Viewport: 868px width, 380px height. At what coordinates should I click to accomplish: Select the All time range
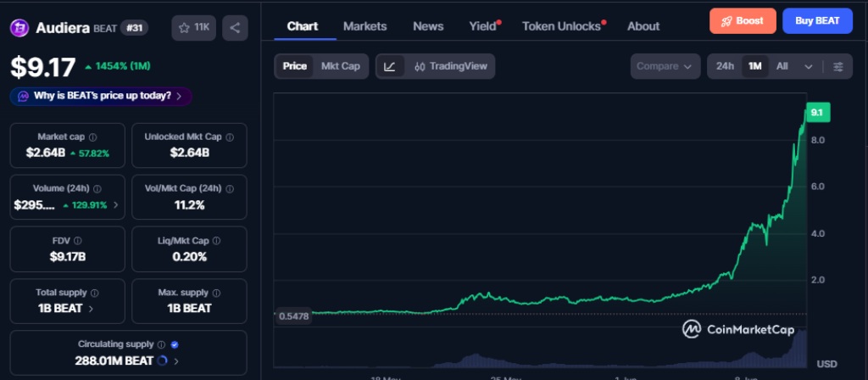(x=782, y=66)
